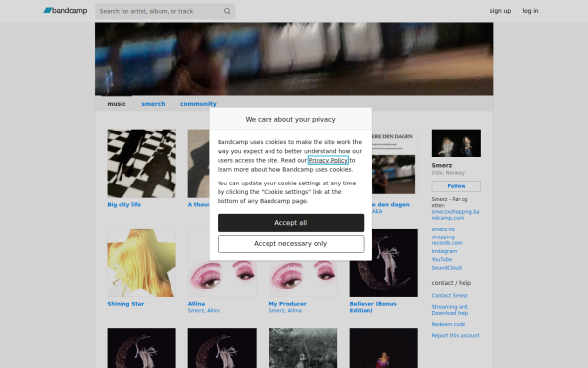The width and height of the screenshot is (588, 368).
Task: Open the YouTube link
Action: tap(441, 259)
